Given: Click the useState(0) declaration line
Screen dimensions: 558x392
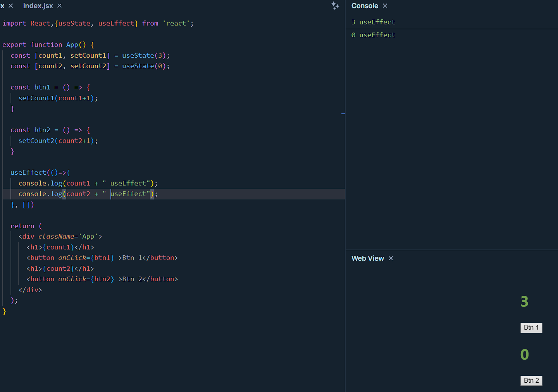Looking at the screenshot, I should [x=90, y=66].
